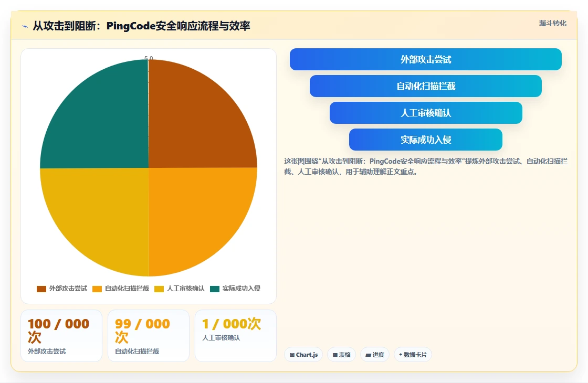The image size is (588, 383).
Task: Select the 自动化扫描拦截 funnel bar
Action: pyautogui.click(x=426, y=86)
